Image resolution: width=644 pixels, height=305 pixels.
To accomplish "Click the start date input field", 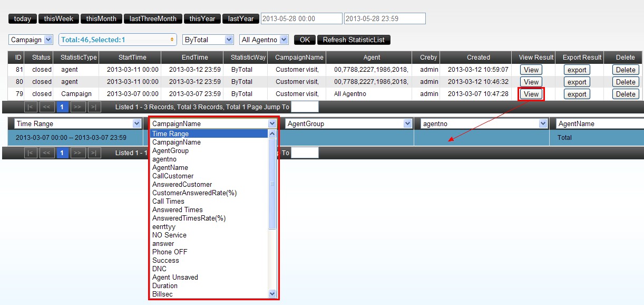I will 301,19.
